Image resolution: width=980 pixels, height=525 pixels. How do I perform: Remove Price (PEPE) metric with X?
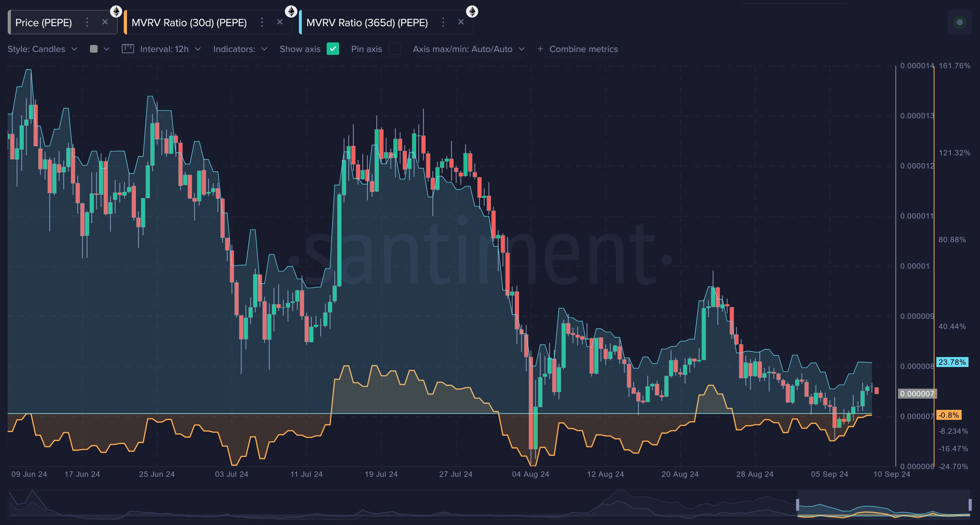click(105, 22)
